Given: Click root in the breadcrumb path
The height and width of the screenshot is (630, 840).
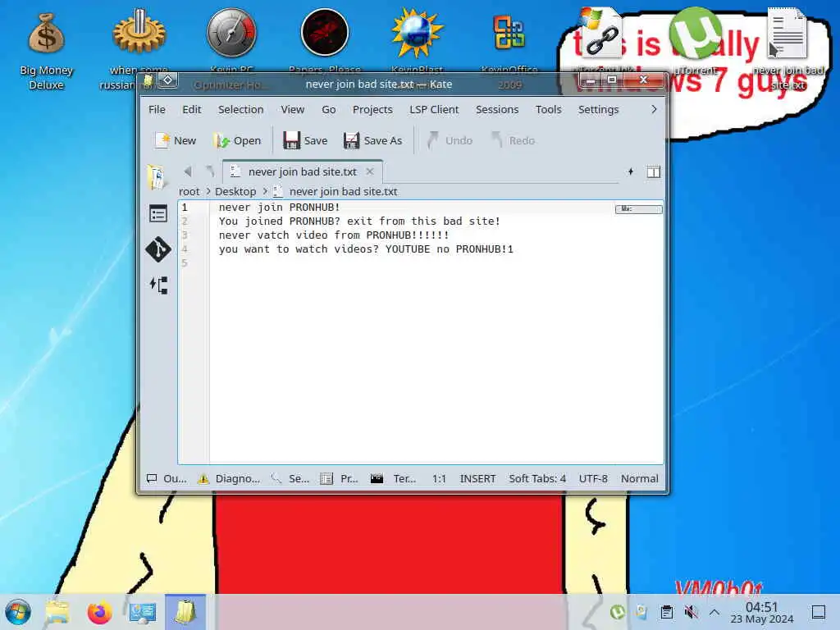Looking at the screenshot, I should pyautogui.click(x=189, y=191).
